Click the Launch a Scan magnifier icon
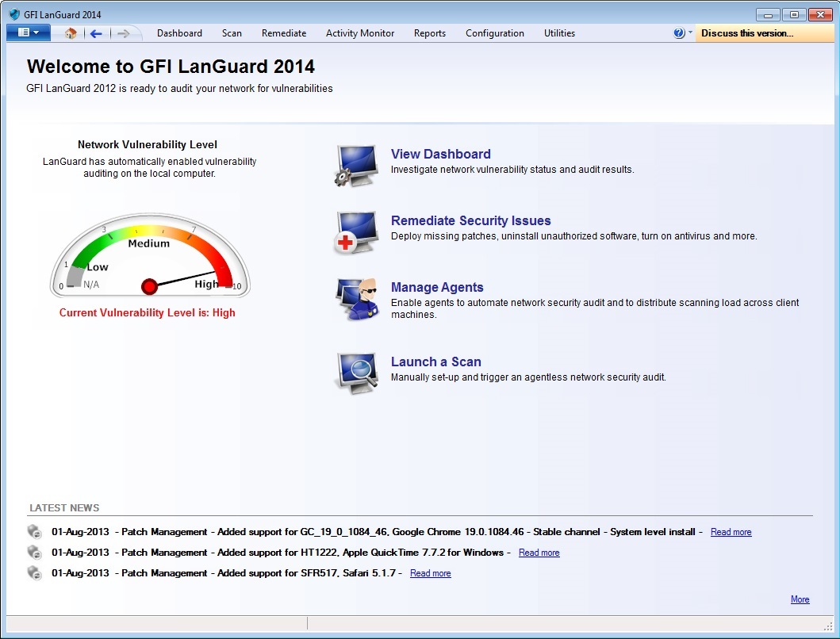This screenshot has height=639, width=840. pyautogui.click(x=355, y=374)
